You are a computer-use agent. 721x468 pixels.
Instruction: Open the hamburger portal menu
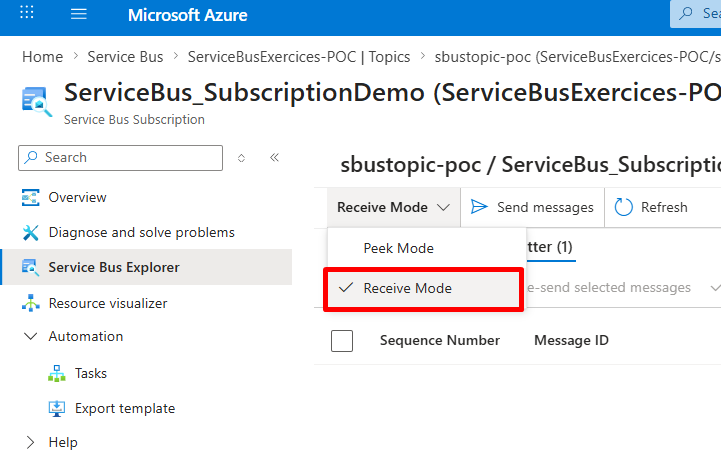point(79,14)
